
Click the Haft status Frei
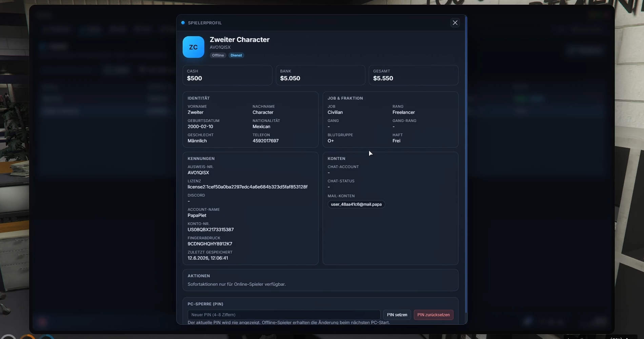(x=397, y=141)
